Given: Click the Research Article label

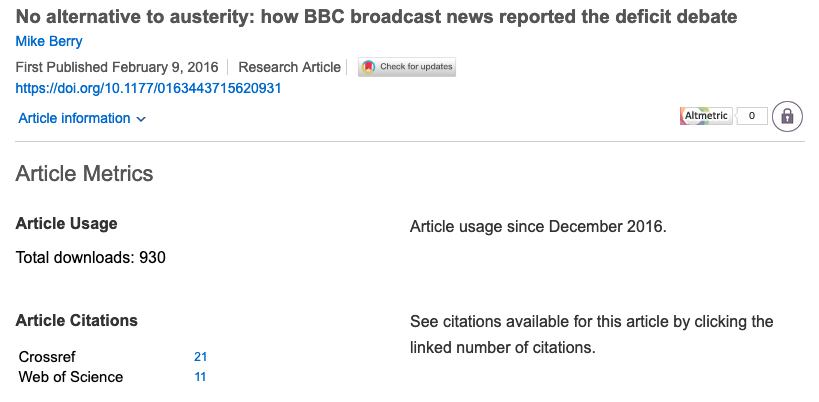Looking at the screenshot, I should [290, 67].
